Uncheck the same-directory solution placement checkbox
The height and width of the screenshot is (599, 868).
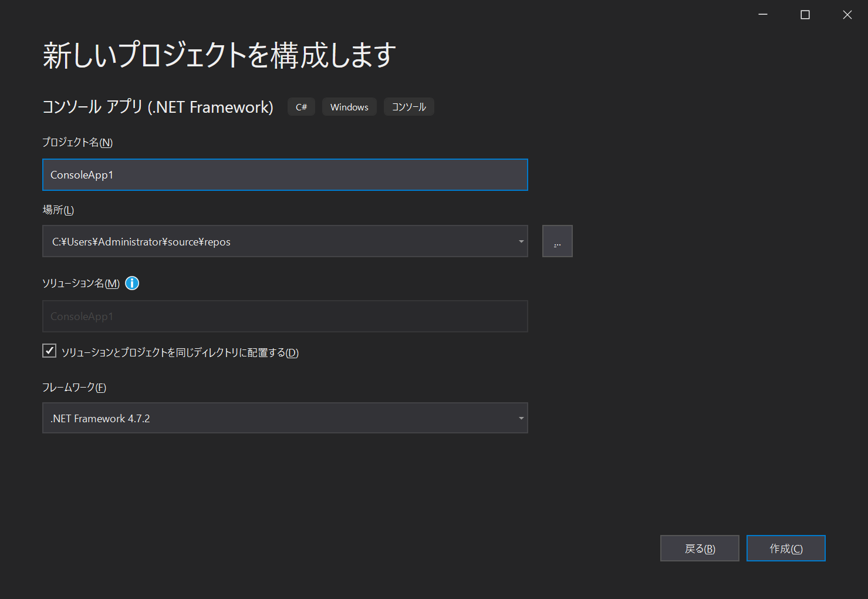point(49,351)
